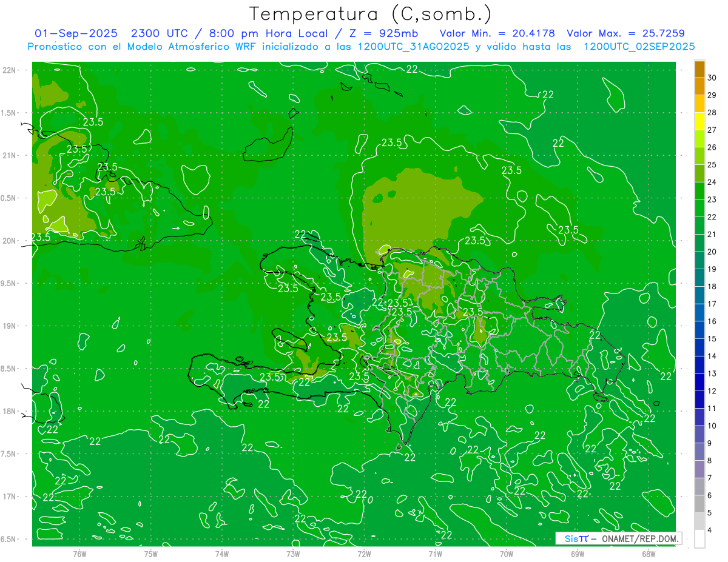The width and height of the screenshot is (728, 562).
Task: Pick the purple swatch between 7 and 8
Action: click(699, 470)
